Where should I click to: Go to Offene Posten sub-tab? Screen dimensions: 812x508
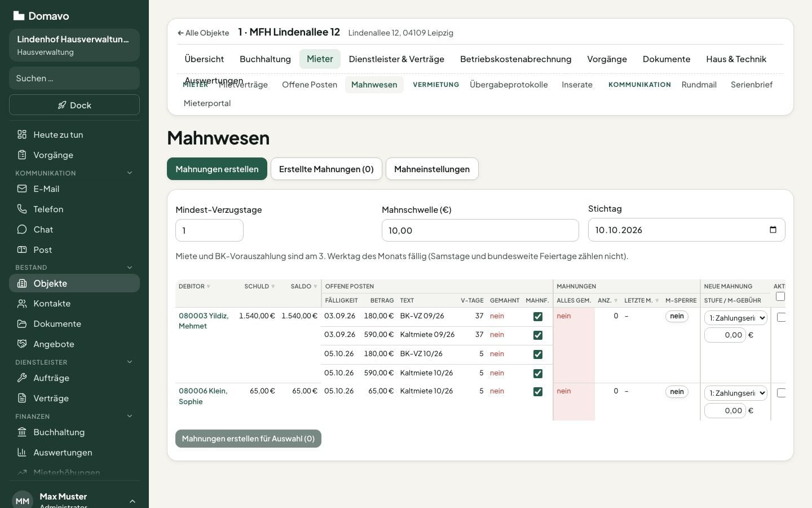pyautogui.click(x=310, y=85)
